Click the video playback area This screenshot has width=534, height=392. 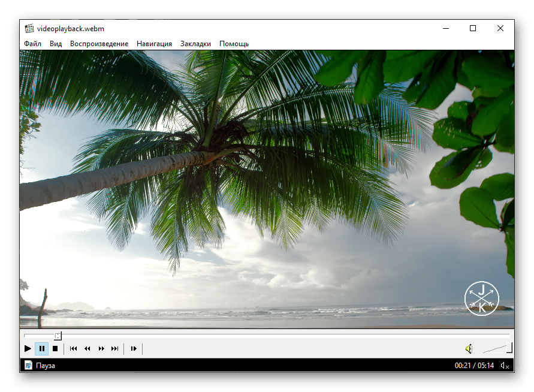coord(267,189)
